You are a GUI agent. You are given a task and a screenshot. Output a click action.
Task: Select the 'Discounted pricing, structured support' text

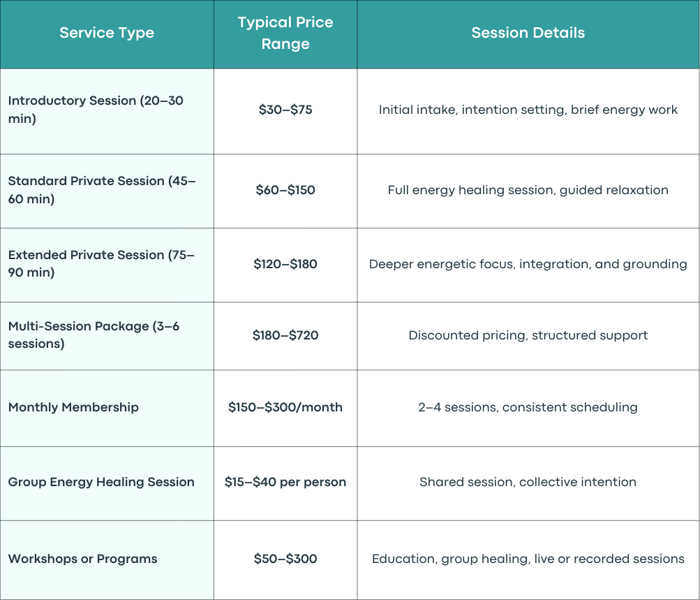528,335
